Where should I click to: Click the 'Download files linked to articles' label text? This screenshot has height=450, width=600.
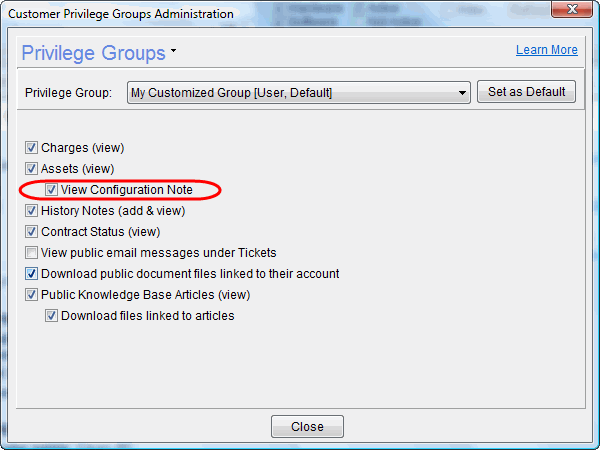[x=147, y=316]
